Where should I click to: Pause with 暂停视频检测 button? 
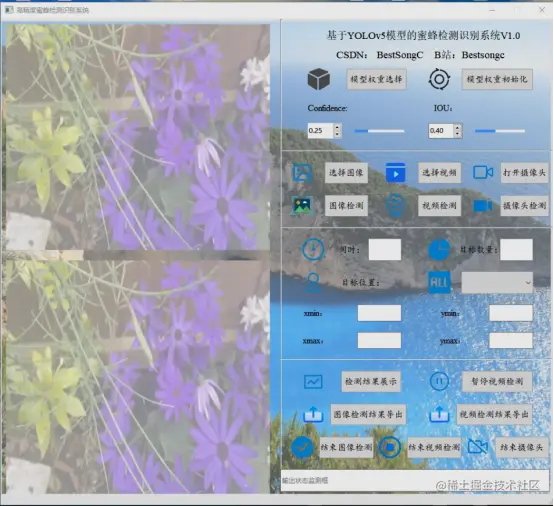(497, 382)
